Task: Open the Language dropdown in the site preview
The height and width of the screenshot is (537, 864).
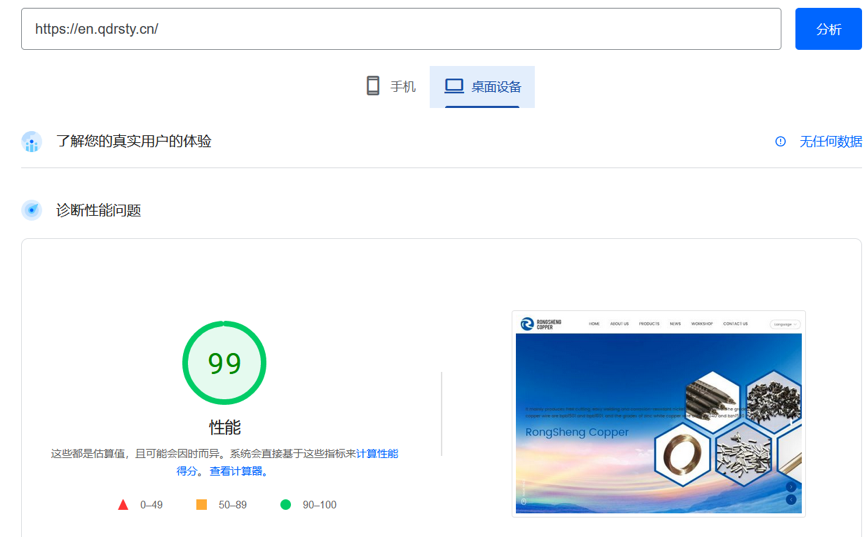Action: [x=784, y=324]
